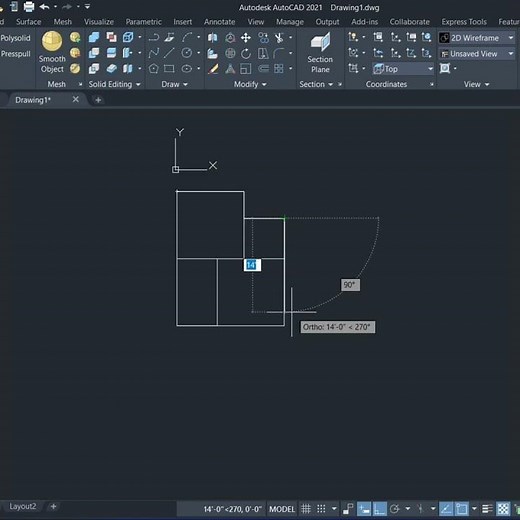Open the 2D Wireframe visual style dropdown
The height and width of the screenshot is (520, 520).
click(x=477, y=38)
